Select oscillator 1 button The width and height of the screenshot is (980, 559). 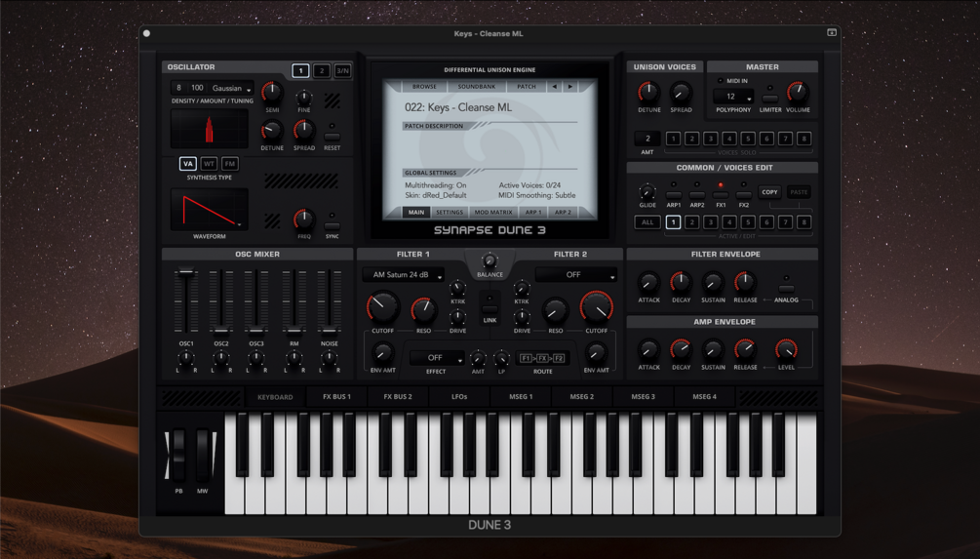[x=300, y=70]
